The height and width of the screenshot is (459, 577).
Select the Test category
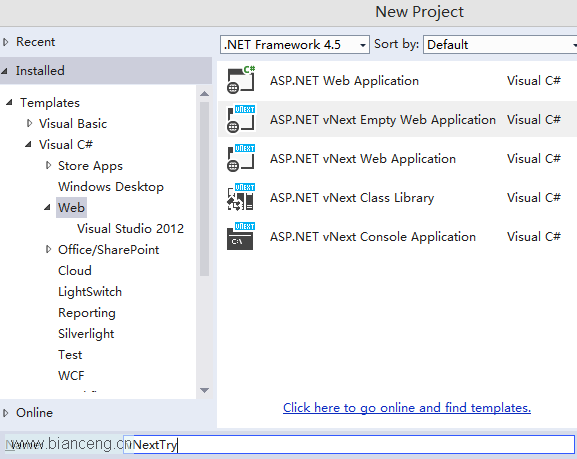[x=70, y=355]
